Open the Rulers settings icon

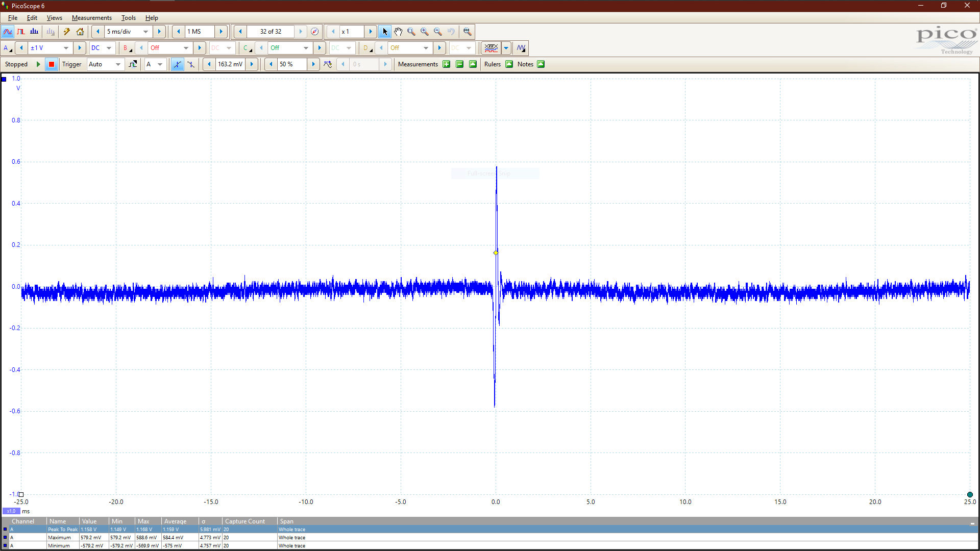click(x=509, y=64)
